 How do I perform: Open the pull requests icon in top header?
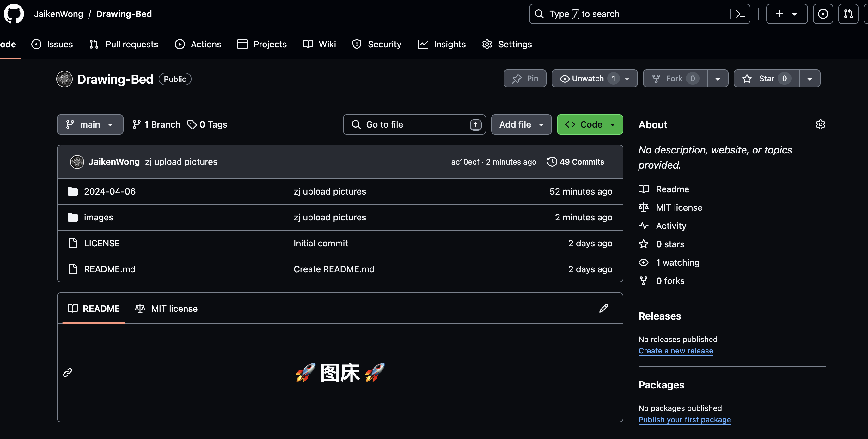(848, 14)
